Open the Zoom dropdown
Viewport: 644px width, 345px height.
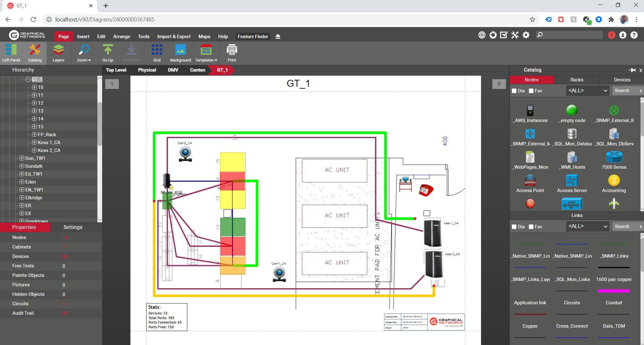pyautogui.click(x=84, y=53)
